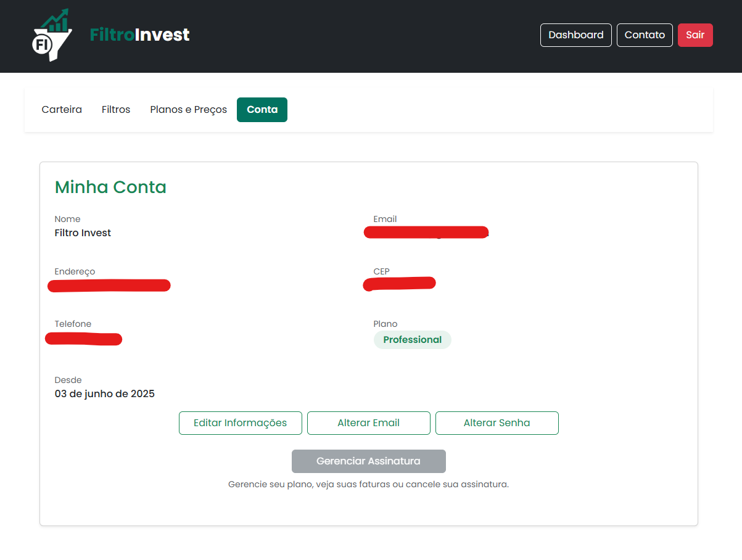Click the redacted Email field value

point(426,233)
